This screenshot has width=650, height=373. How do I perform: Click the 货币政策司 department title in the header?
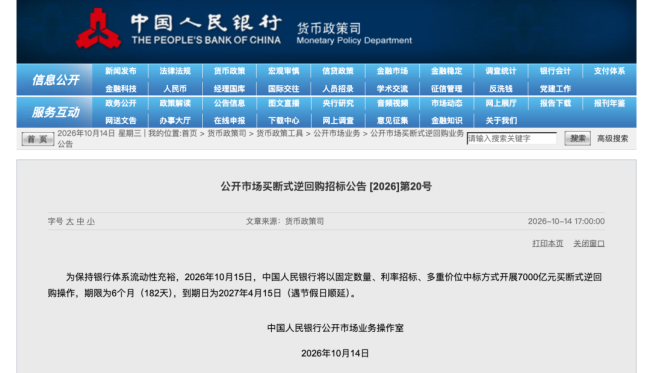coord(329,28)
